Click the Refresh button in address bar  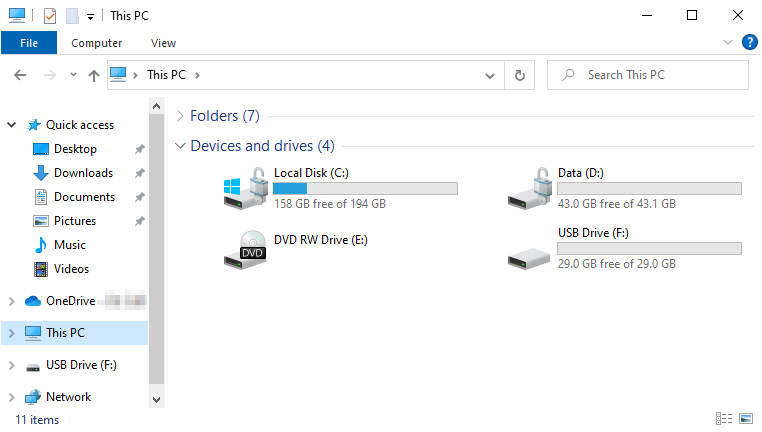(x=519, y=75)
